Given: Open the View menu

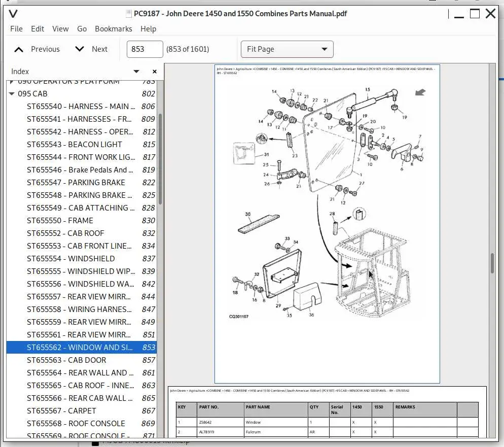Looking at the screenshot, I should tap(60, 29).
